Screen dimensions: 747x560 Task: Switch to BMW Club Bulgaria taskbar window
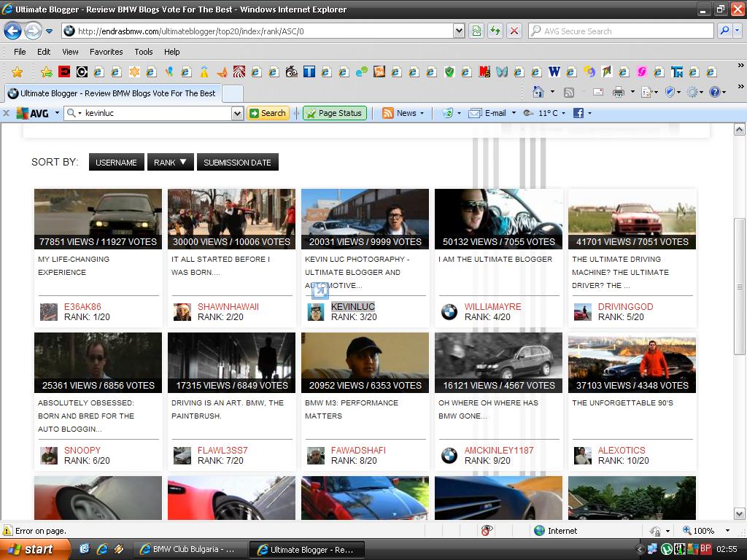coord(190,550)
